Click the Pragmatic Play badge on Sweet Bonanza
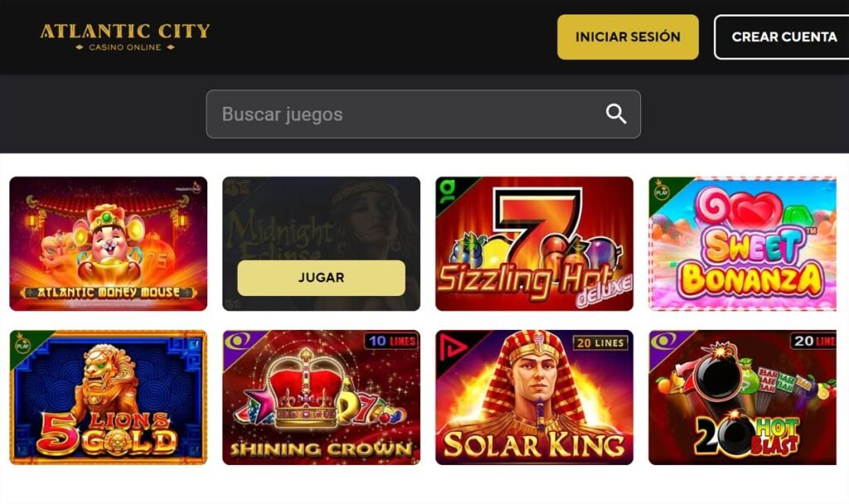Image resolution: width=849 pixels, height=504 pixels. click(662, 191)
